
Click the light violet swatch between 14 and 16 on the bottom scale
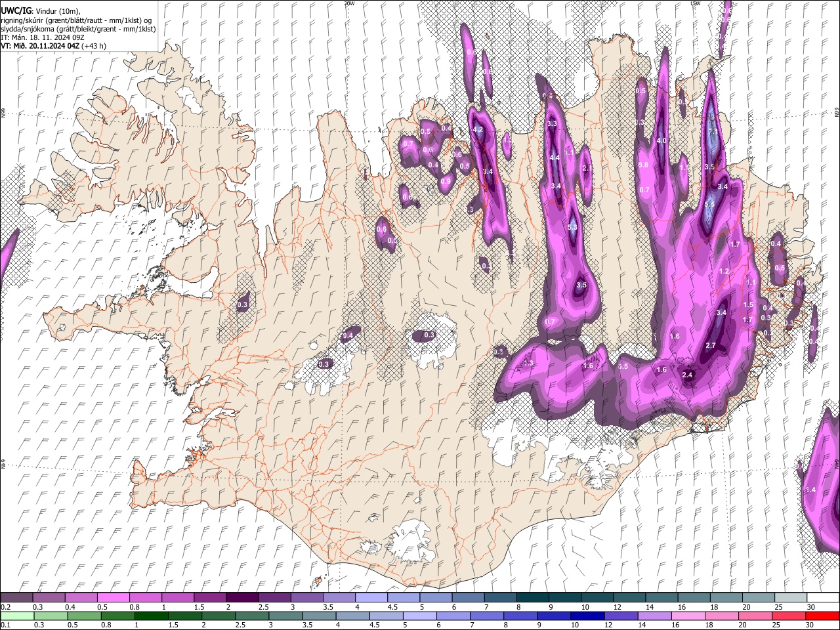click(654, 616)
